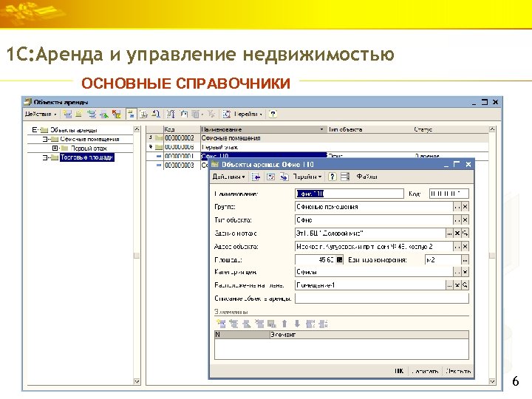
Task: Open the building (БЦ Деловой мир) selection button
Action: coord(449,233)
